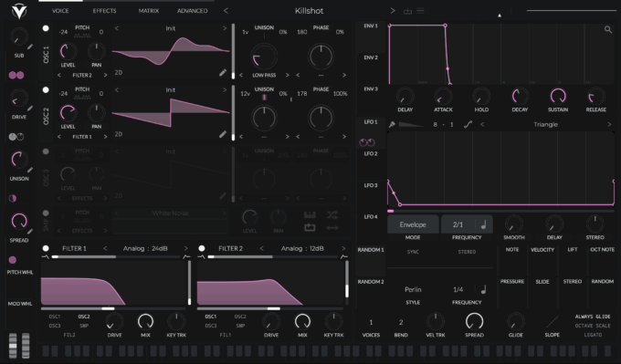The image size is (621, 364).
Task: Click the OSC 2 wavetable edit pencil
Action: [223, 134]
